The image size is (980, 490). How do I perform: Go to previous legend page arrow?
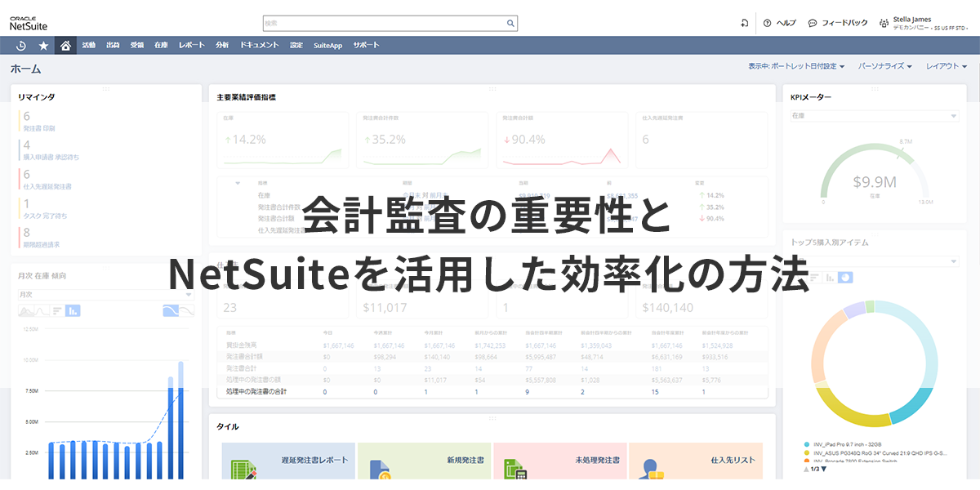806,469
